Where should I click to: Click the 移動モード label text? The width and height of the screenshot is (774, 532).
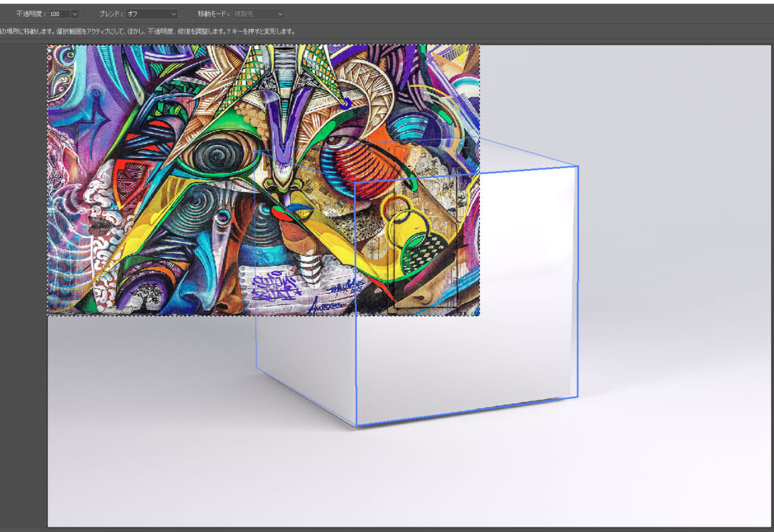pyautogui.click(x=214, y=14)
